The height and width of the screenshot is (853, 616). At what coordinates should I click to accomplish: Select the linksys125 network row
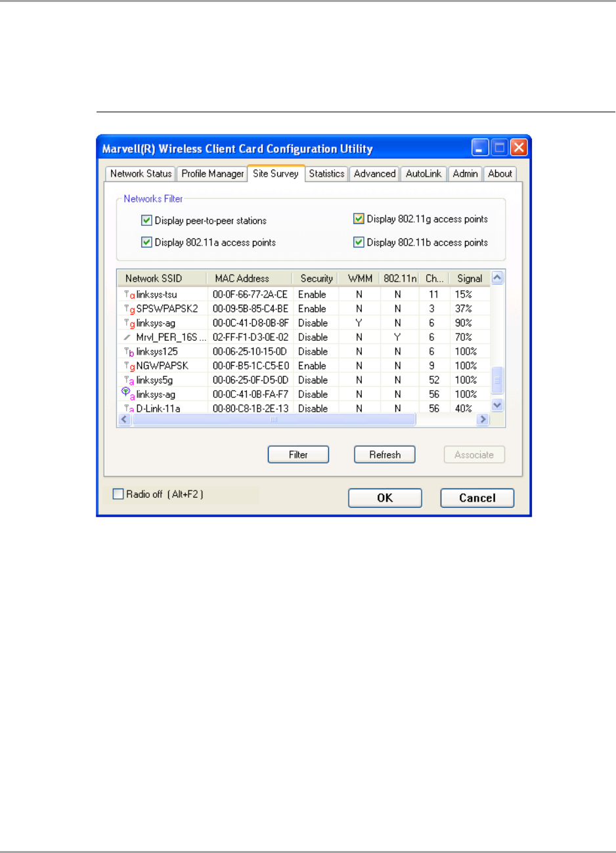click(x=304, y=352)
